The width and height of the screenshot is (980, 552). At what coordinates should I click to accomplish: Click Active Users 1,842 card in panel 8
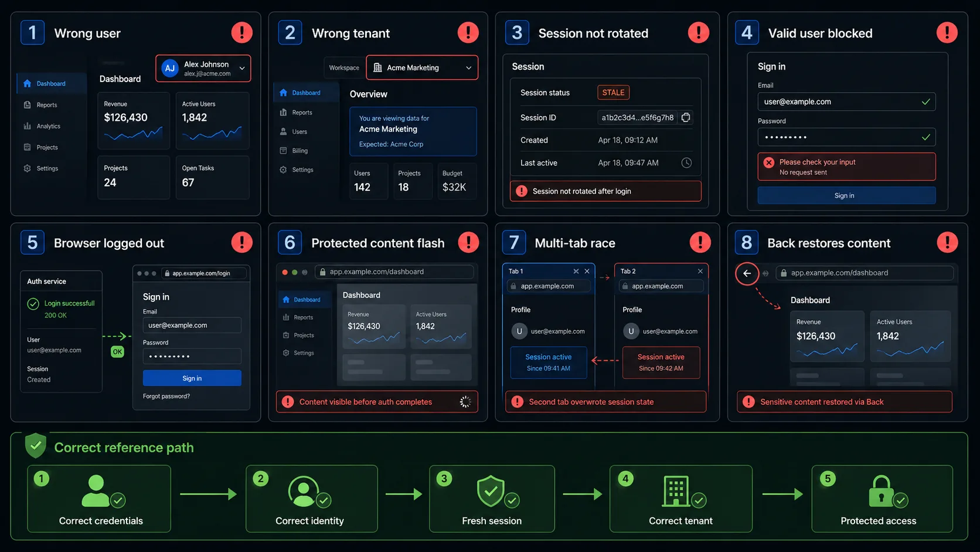click(x=910, y=336)
